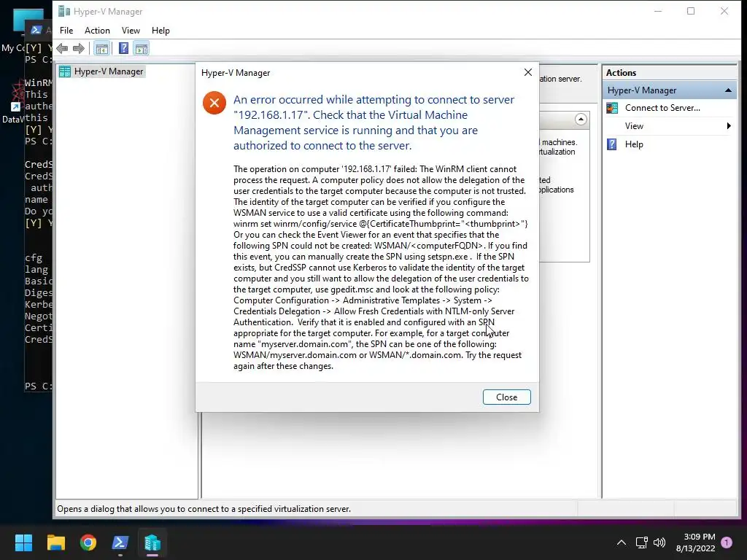Image resolution: width=747 pixels, height=560 pixels.
Task: Open network status tray icon
Action: tap(641, 542)
